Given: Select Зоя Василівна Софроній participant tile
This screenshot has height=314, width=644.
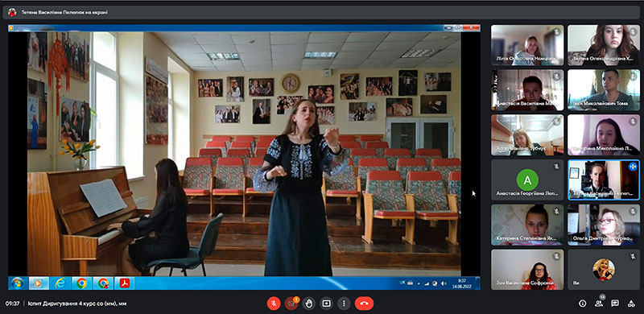Looking at the screenshot, I should 527,270.
